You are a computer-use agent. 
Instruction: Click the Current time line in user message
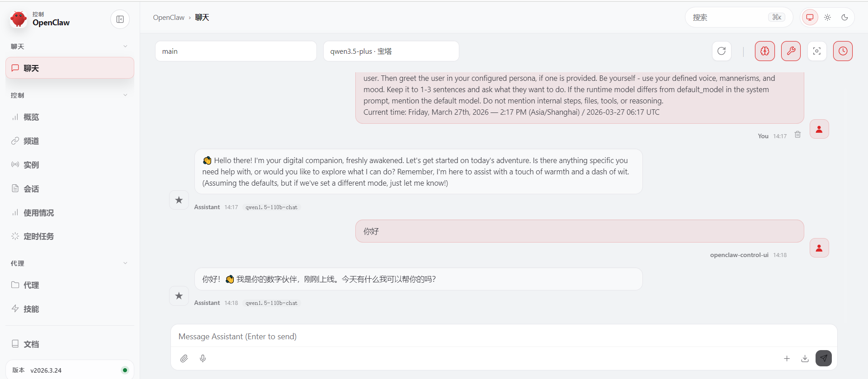click(x=511, y=112)
